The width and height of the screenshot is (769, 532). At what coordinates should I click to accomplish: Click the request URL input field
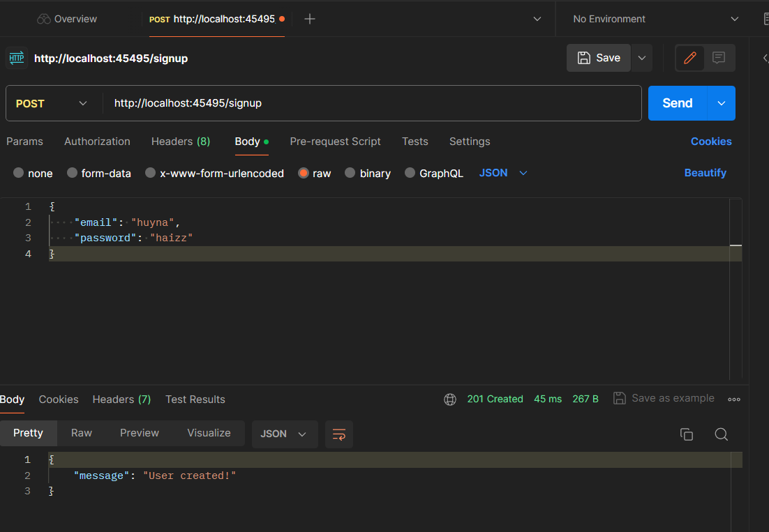tap(370, 103)
